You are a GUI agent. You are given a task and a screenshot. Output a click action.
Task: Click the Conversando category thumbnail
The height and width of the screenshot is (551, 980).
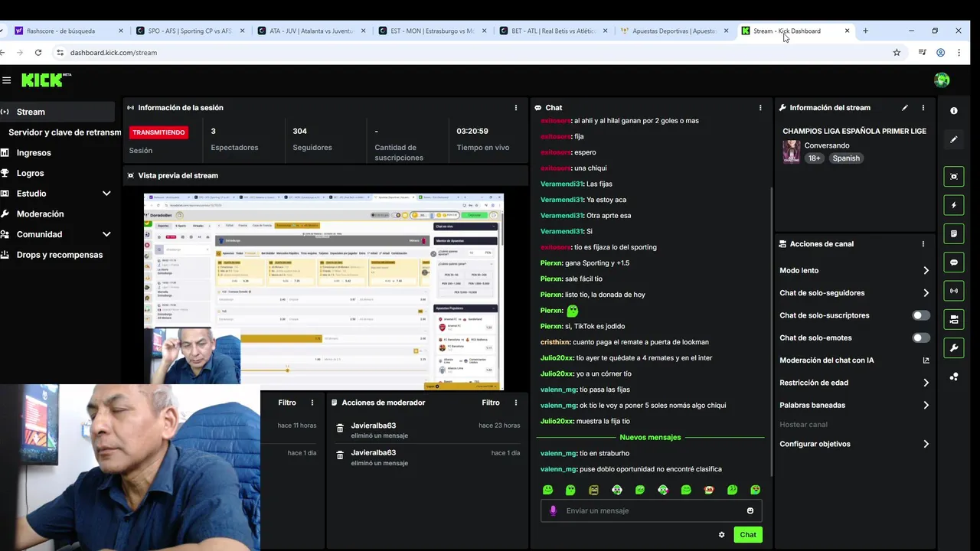coord(791,152)
